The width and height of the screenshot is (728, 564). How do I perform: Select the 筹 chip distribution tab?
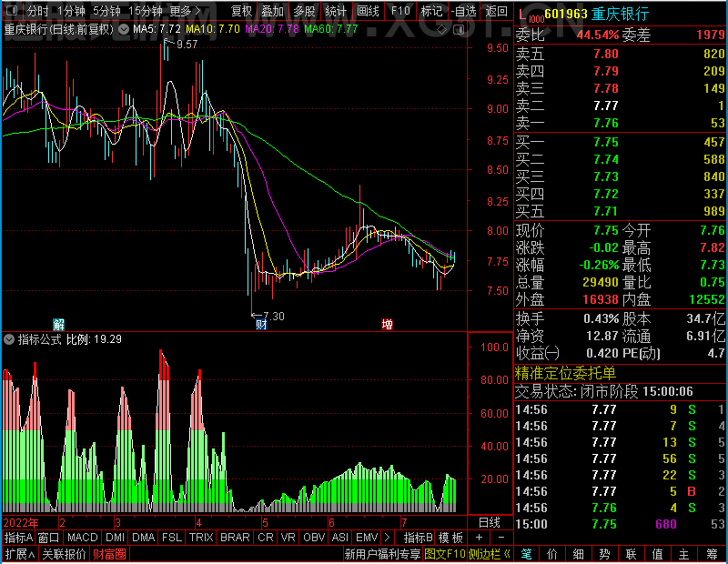point(712,554)
